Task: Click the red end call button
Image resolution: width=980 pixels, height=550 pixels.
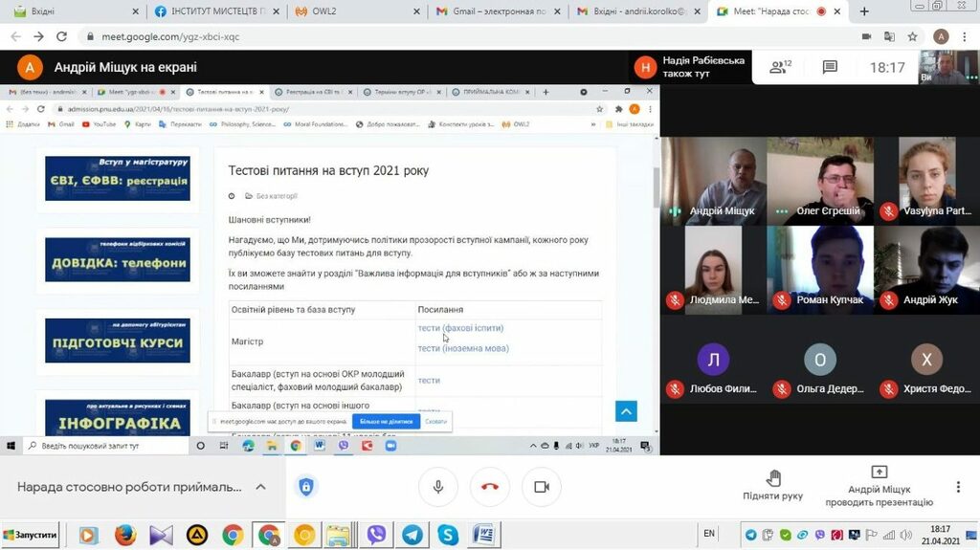Action: click(490, 487)
